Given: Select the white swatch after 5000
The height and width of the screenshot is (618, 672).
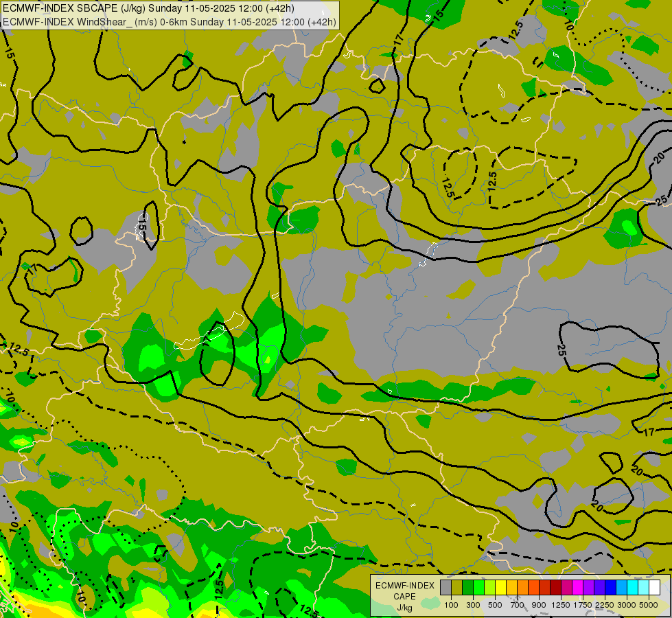Looking at the screenshot, I should (x=655, y=588).
